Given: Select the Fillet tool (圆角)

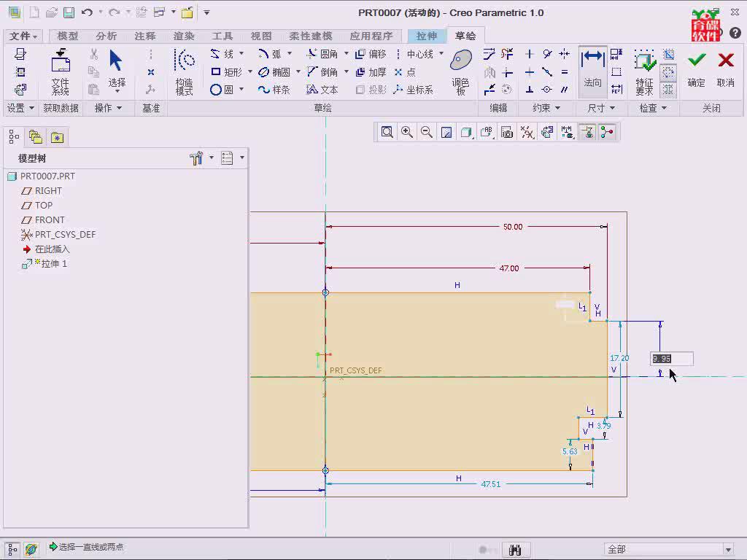Looking at the screenshot, I should click(322, 54).
